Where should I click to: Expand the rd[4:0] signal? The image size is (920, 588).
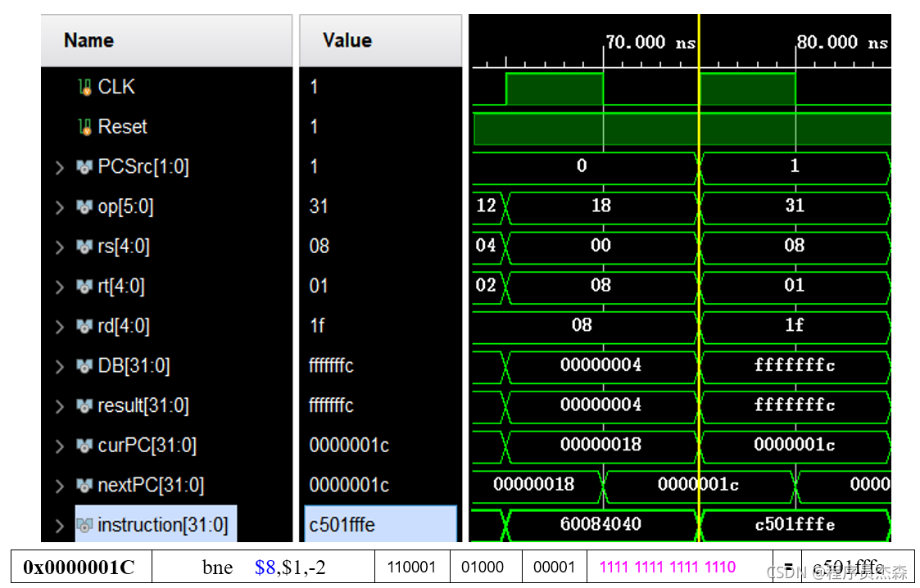[59, 327]
